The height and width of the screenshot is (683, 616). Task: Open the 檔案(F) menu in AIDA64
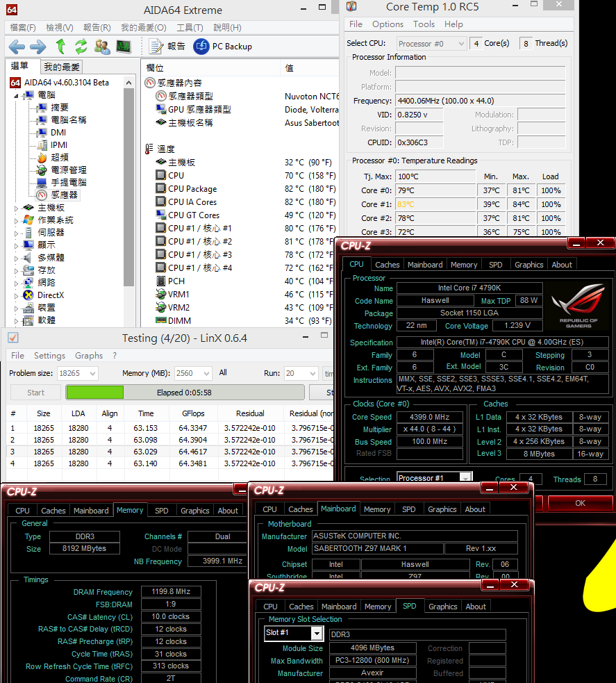pos(23,27)
